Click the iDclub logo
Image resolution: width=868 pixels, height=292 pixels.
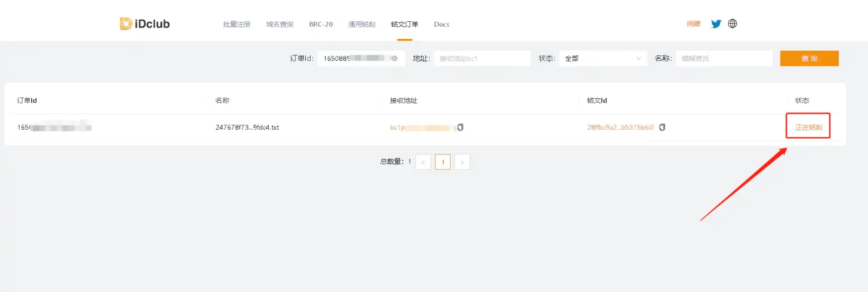[x=144, y=24]
